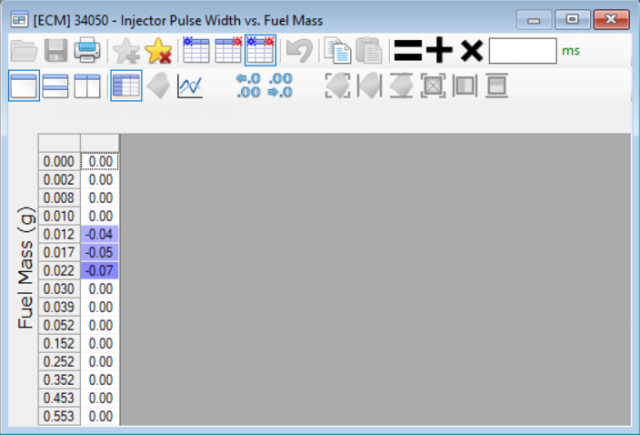Click the first table compare icon in toolbar
Viewport: 640px width, 435px height.
tap(195, 50)
